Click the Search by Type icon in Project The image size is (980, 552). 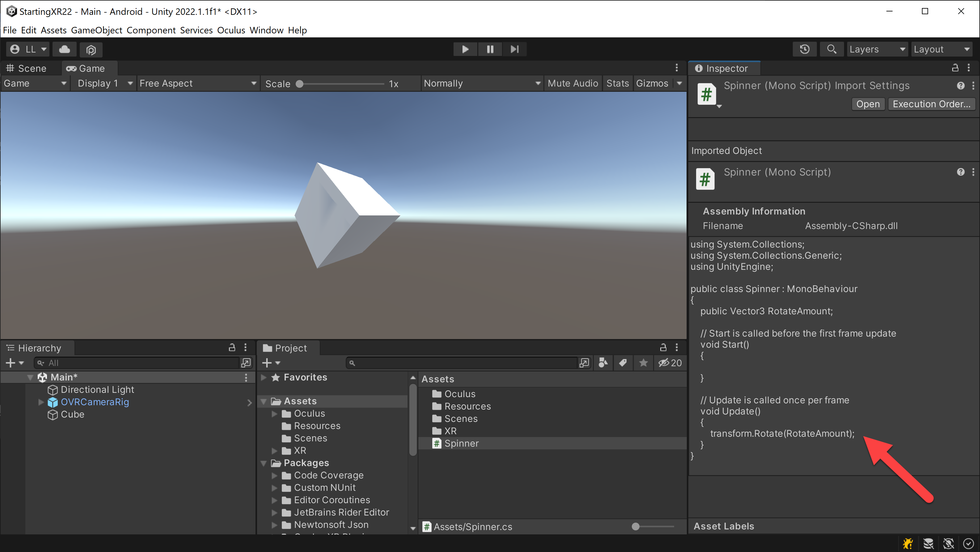(x=603, y=363)
